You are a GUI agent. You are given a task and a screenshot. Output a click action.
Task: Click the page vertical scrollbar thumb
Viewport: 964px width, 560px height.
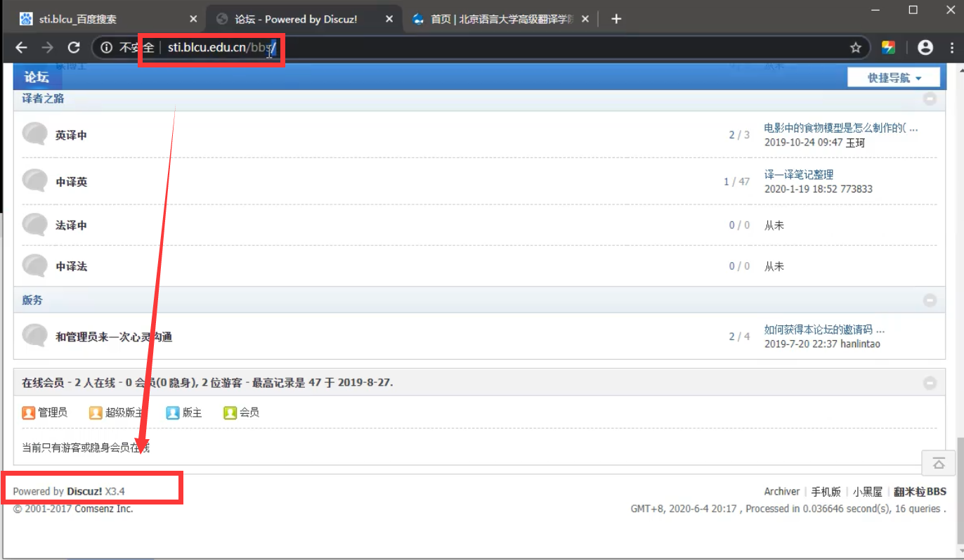[x=959, y=492]
